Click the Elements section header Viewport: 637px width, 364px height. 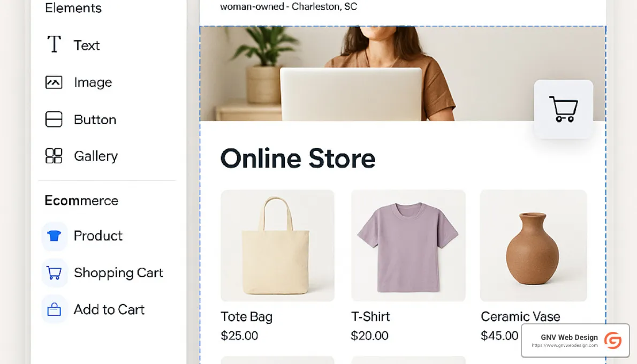[73, 8]
